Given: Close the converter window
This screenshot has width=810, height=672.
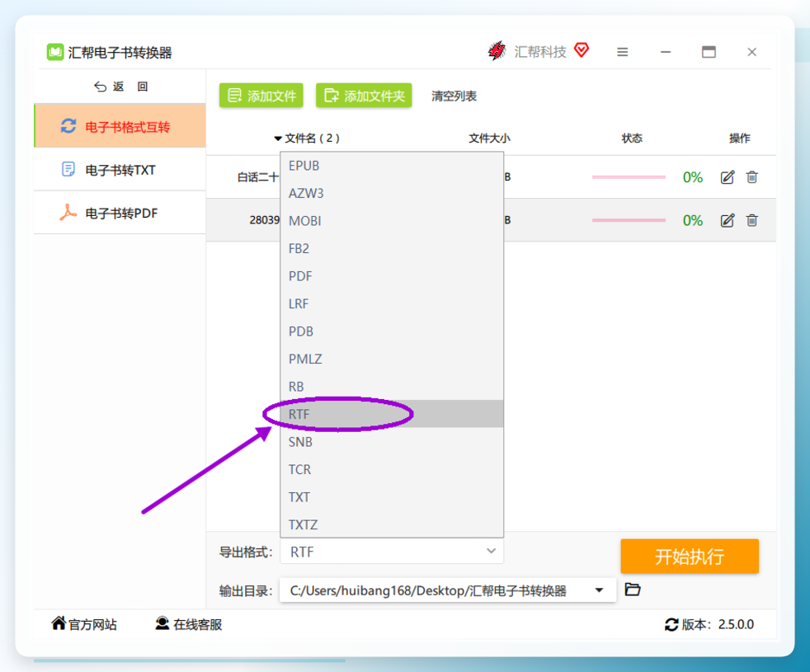Looking at the screenshot, I should (751, 52).
